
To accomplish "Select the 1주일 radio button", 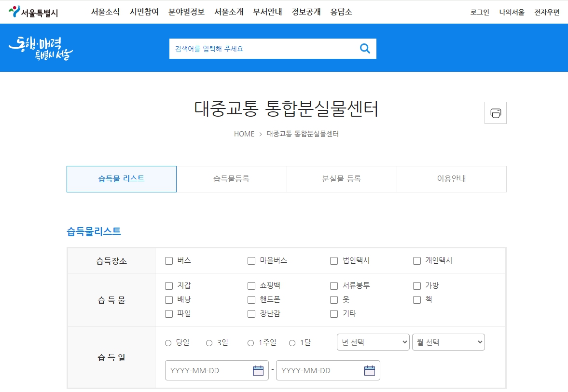I will pyautogui.click(x=250, y=343).
